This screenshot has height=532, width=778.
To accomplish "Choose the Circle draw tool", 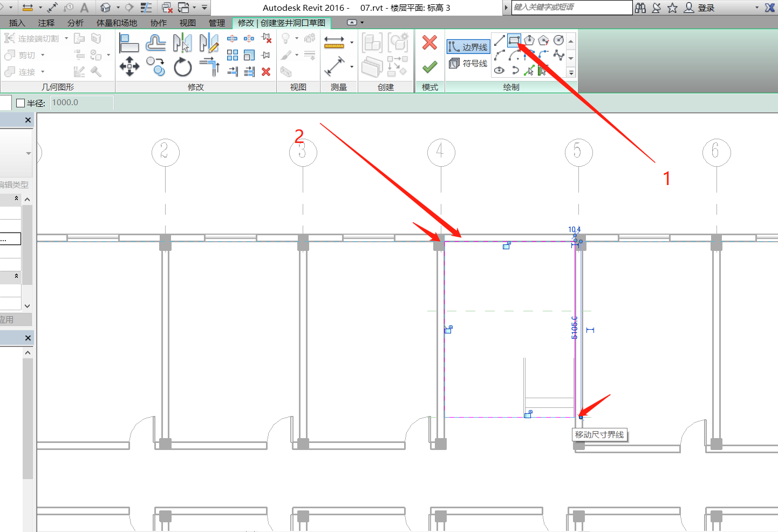I will coord(558,40).
